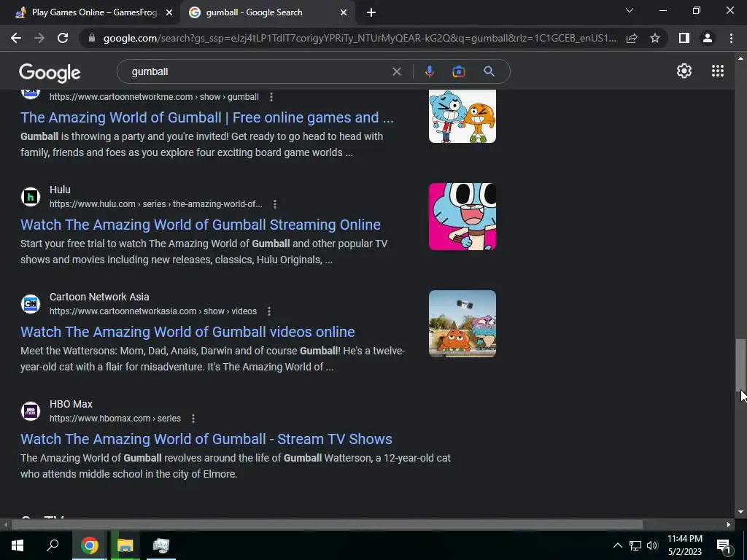The width and height of the screenshot is (747, 560).
Task: Open the Cartoon Network Asia thumbnail
Action: pos(462,324)
